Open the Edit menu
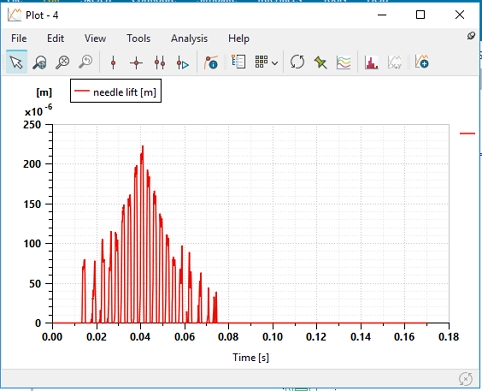 (x=55, y=38)
